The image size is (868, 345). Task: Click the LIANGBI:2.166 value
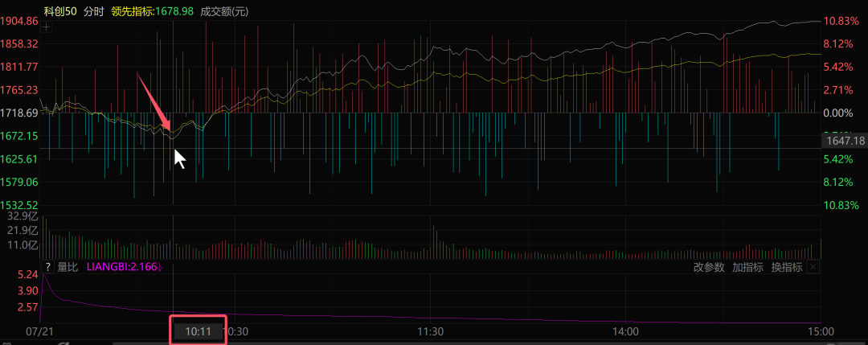tap(122, 268)
